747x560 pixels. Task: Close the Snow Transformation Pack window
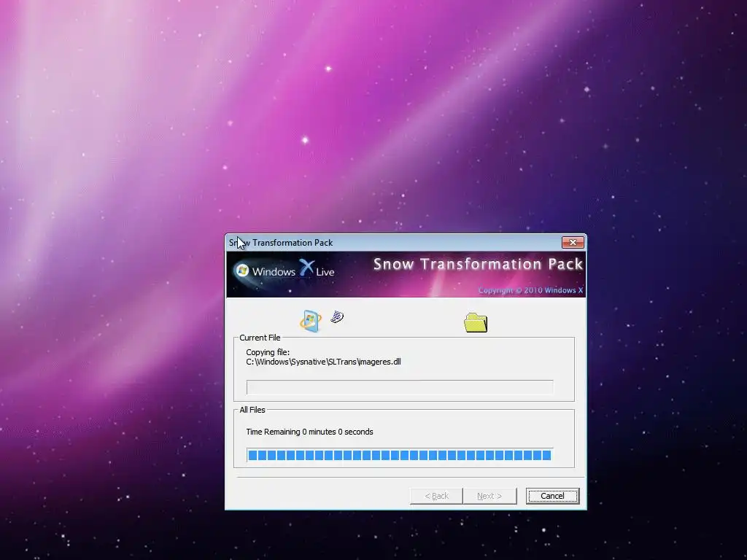tap(573, 242)
